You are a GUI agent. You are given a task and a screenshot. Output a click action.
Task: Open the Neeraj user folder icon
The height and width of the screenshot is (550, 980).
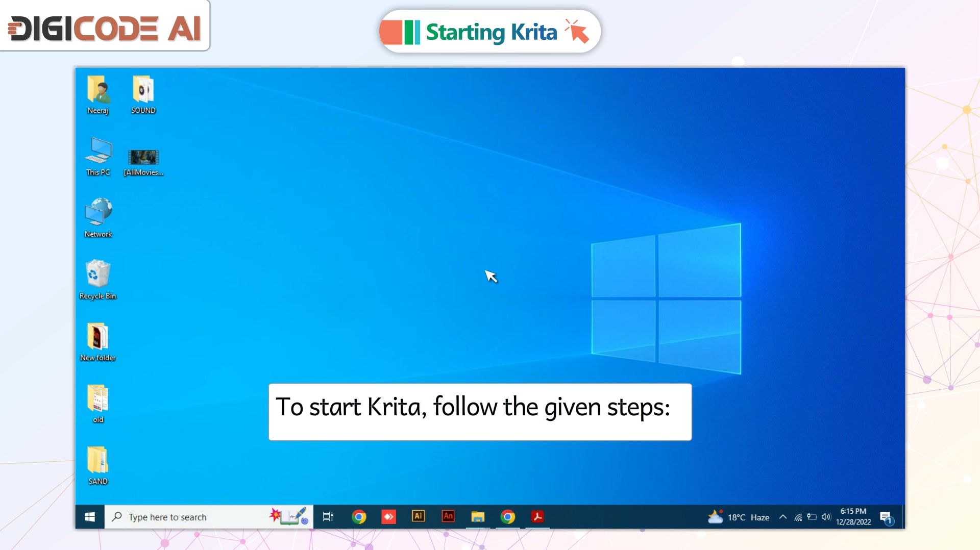tap(98, 95)
